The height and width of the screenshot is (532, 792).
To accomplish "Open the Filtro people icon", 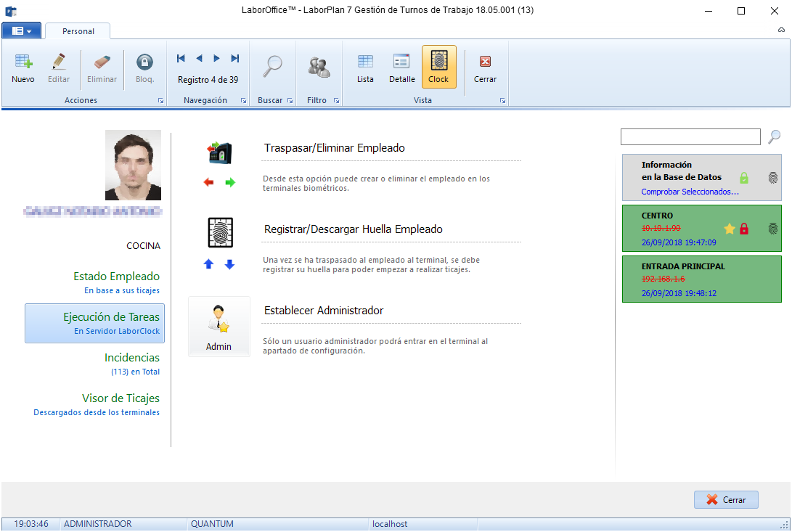I will [319, 67].
